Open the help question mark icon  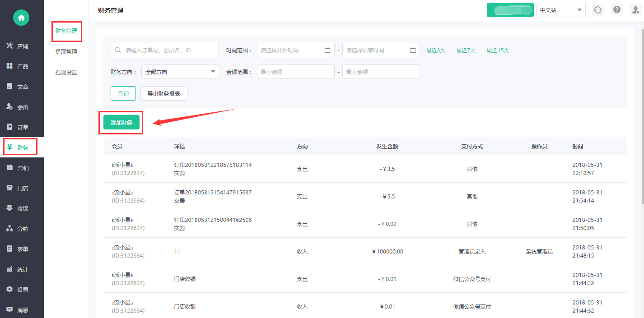[616, 10]
